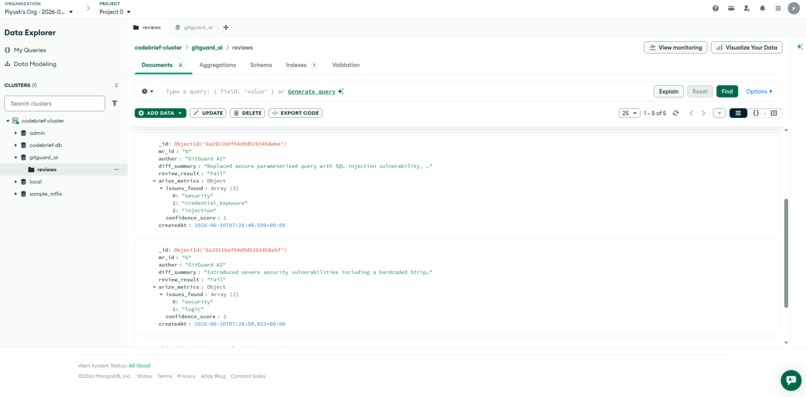806x397 pixels.
Task: Open the notifications bell icon
Action: 762,8
